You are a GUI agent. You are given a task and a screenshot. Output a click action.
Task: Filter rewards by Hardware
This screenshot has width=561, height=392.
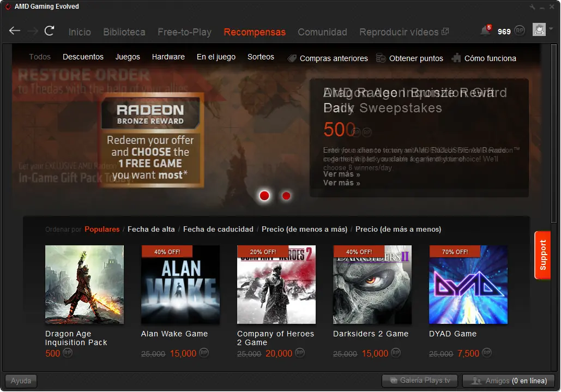(x=168, y=57)
